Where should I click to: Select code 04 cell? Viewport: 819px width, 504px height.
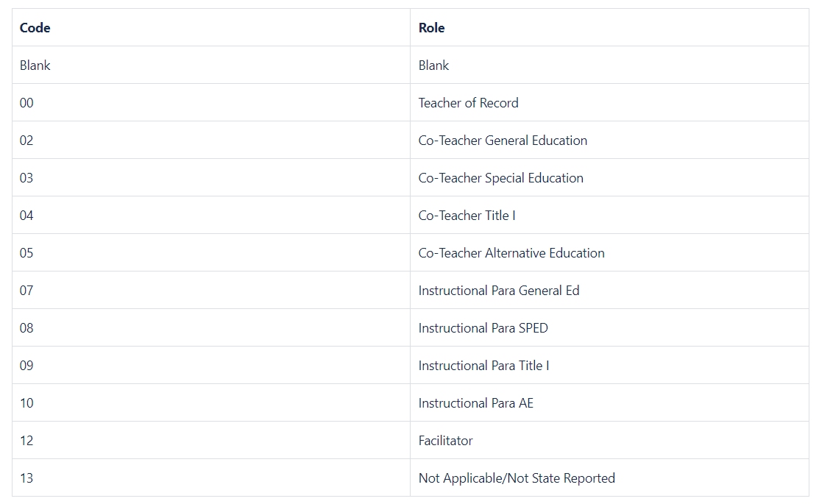click(26, 216)
